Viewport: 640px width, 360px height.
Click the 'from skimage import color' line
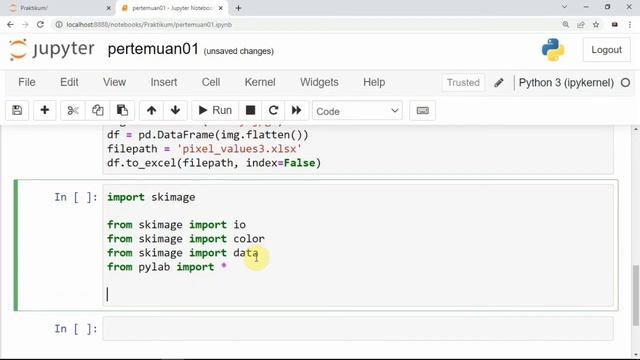(186, 238)
